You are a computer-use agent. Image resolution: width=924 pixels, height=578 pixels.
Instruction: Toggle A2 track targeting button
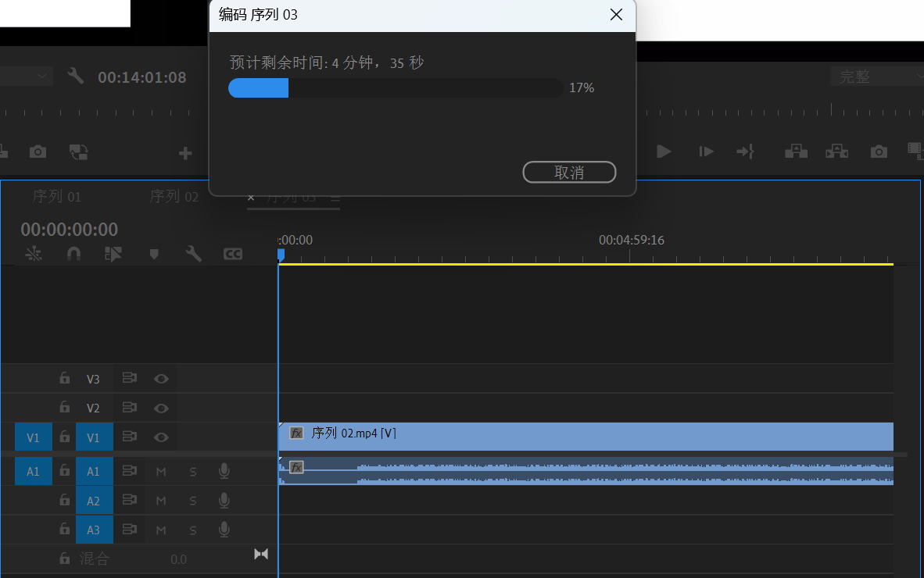(x=94, y=501)
